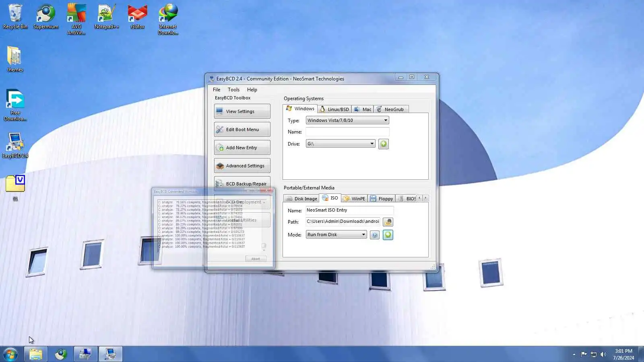Click the empty Name field under Operating Systems
This screenshot has height=362, width=644.
pos(347,132)
